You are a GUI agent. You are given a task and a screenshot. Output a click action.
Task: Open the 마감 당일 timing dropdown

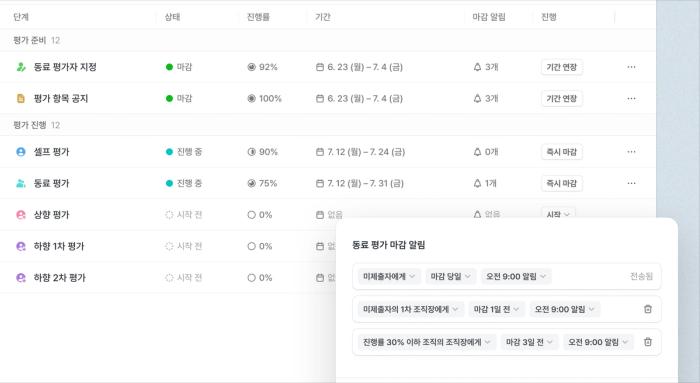click(450, 276)
